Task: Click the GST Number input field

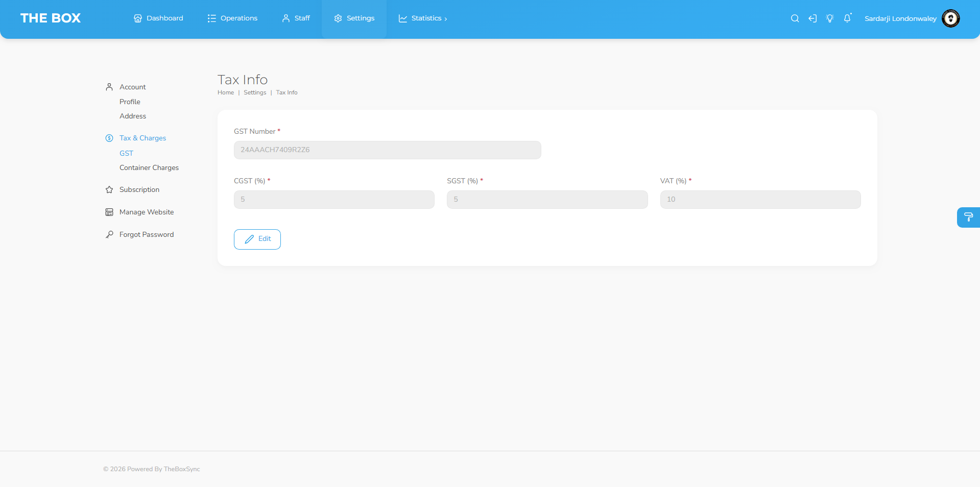Action: pyautogui.click(x=388, y=150)
